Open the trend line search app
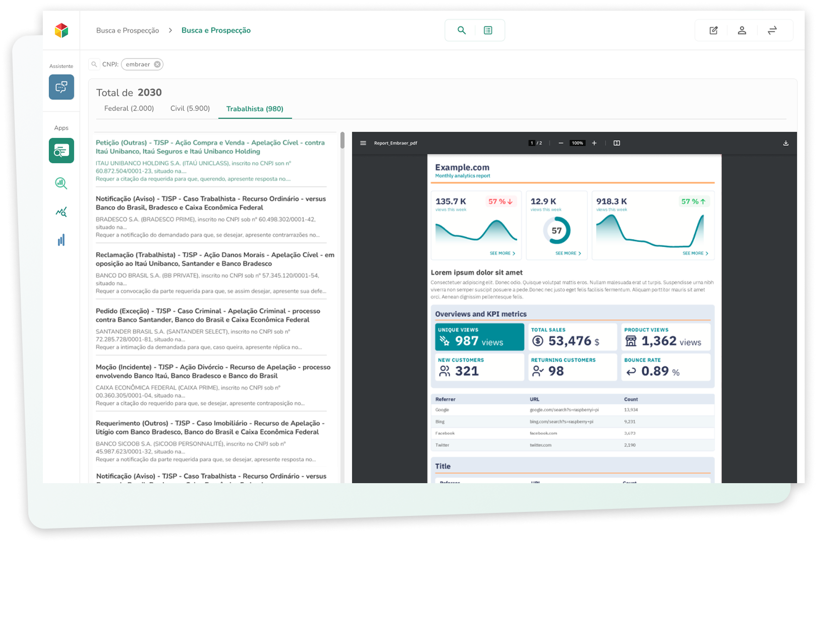 pos(61,212)
